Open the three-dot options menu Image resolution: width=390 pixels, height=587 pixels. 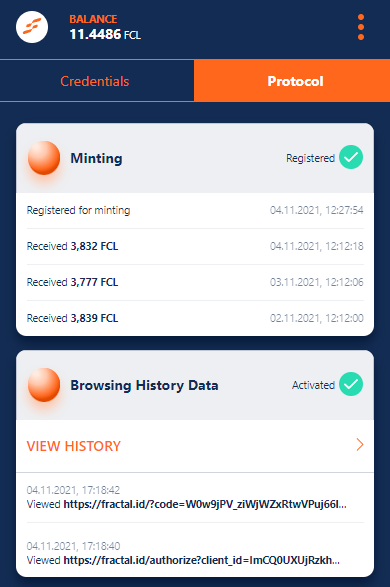pos(361,27)
